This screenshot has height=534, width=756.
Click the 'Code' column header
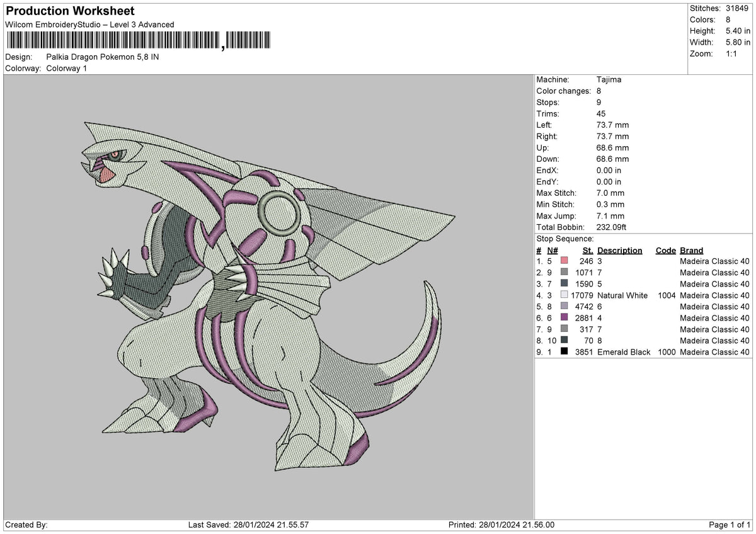click(x=665, y=251)
